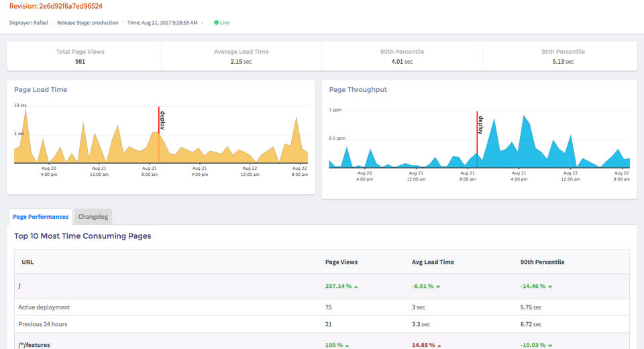
Task: Open the deployment time dropdown
Action: (202, 23)
